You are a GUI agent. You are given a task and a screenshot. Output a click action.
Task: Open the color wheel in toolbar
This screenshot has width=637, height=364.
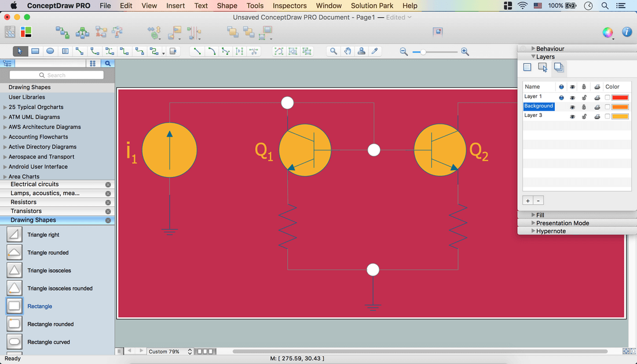[607, 32]
